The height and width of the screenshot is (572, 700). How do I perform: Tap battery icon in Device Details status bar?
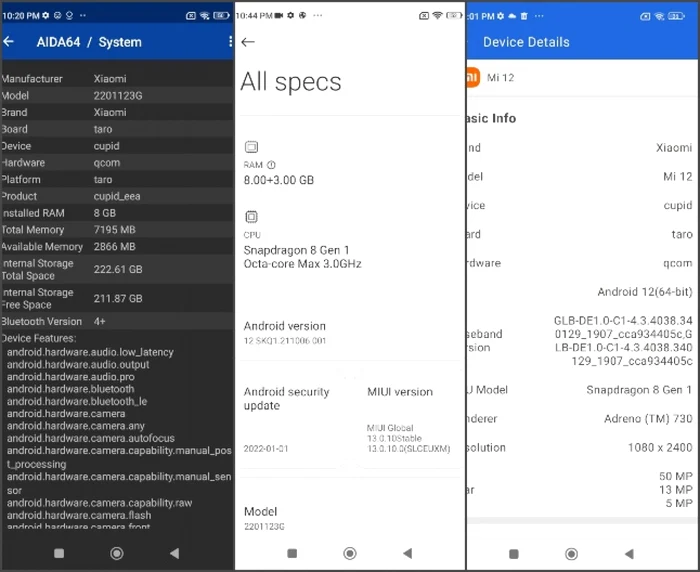676,16
